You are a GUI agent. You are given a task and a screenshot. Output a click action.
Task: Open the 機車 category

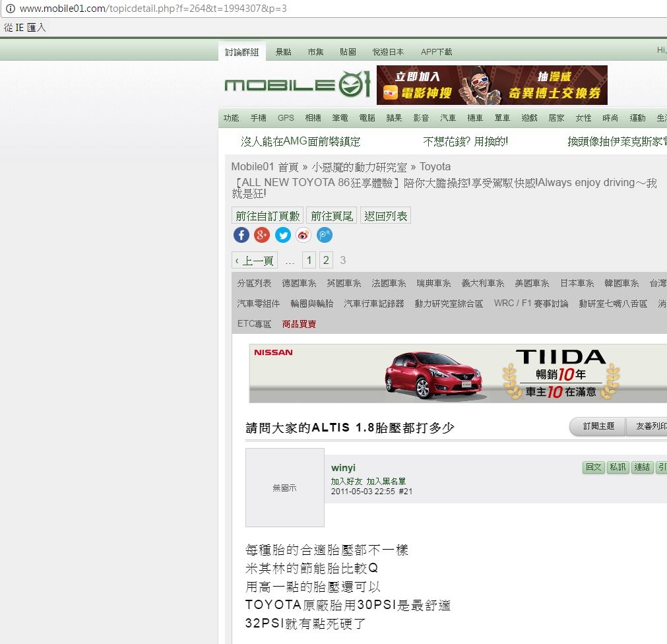click(475, 118)
